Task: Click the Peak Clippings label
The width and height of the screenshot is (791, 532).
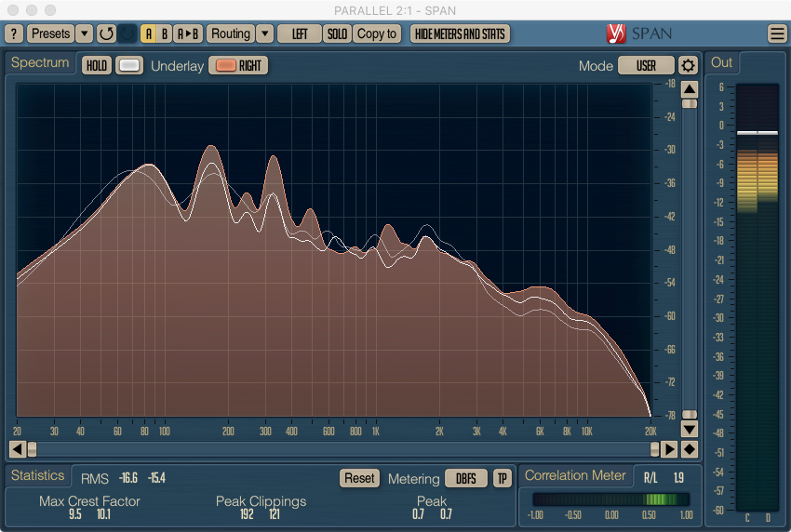Action: [261, 501]
